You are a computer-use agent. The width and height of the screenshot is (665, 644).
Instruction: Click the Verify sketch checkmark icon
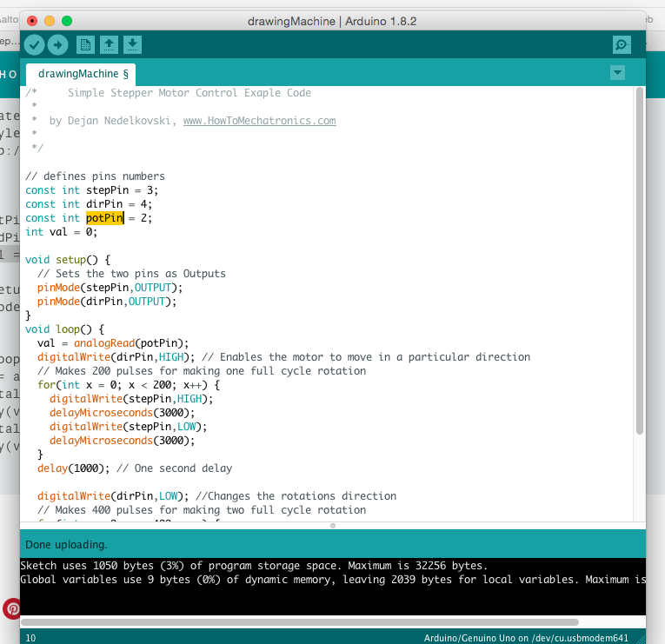coord(35,45)
